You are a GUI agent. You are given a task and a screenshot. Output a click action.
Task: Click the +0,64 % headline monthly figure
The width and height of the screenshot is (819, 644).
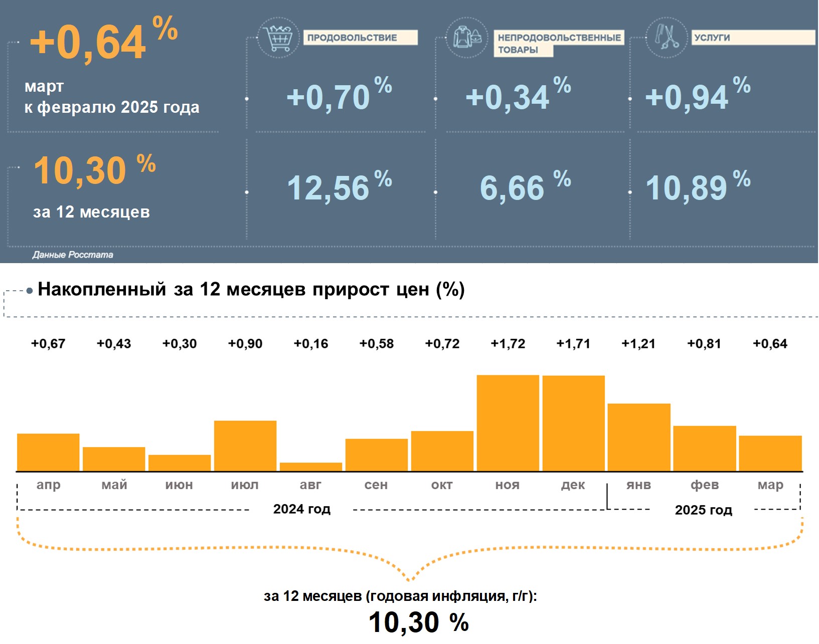pos(104,40)
